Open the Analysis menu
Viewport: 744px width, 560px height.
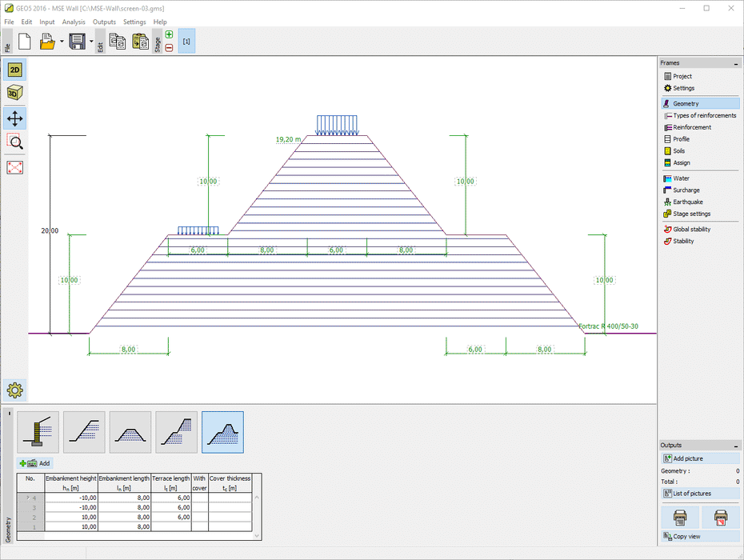coord(74,22)
